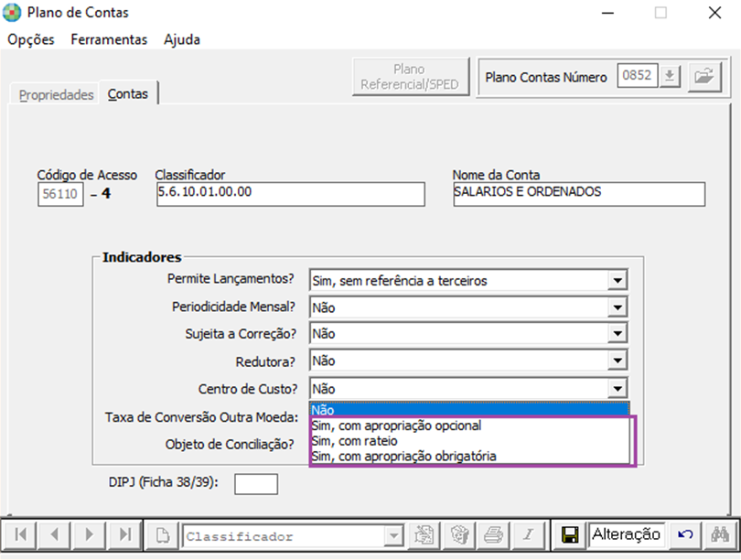Image resolution: width=741 pixels, height=560 pixels.
Task: Go to the previous record
Action: [55, 535]
